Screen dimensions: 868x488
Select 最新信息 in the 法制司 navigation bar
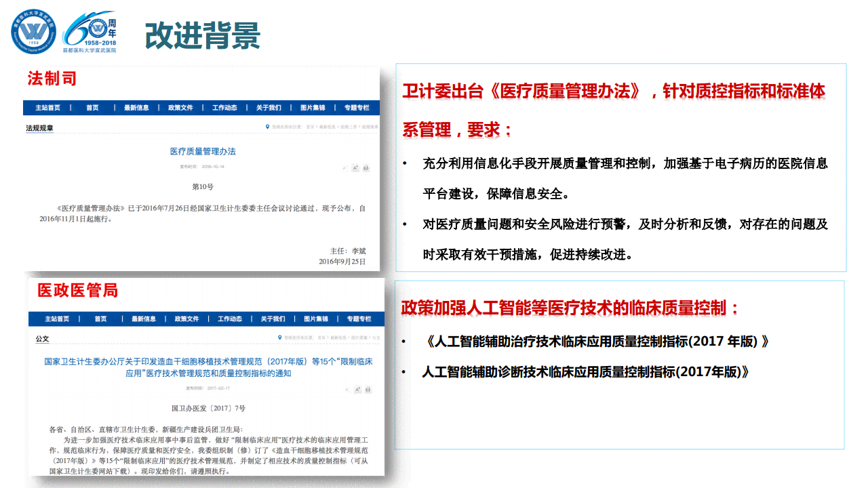click(x=136, y=108)
